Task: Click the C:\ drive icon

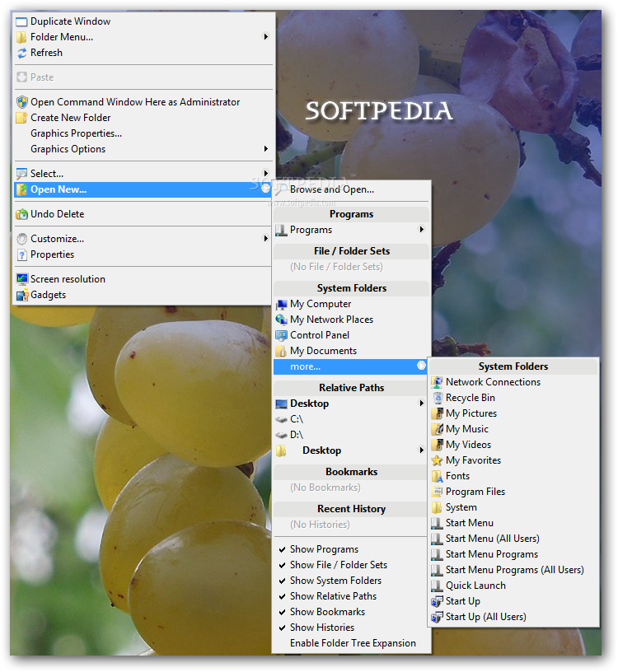Action: (281, 419)
